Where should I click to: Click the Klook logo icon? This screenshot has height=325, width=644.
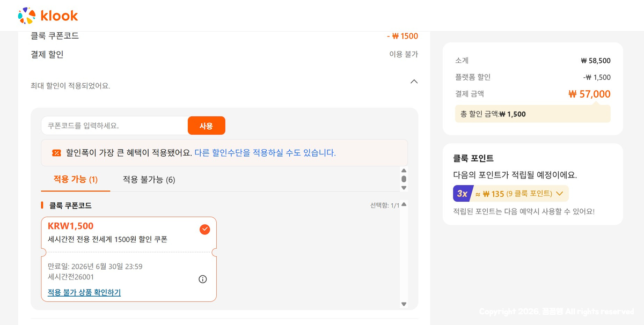pos(27,16)
